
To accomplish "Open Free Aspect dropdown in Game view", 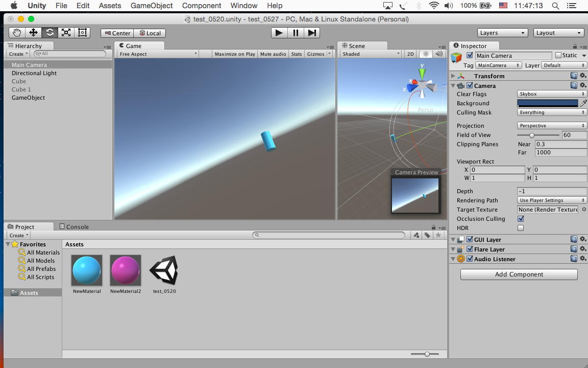I will (158, 54).
